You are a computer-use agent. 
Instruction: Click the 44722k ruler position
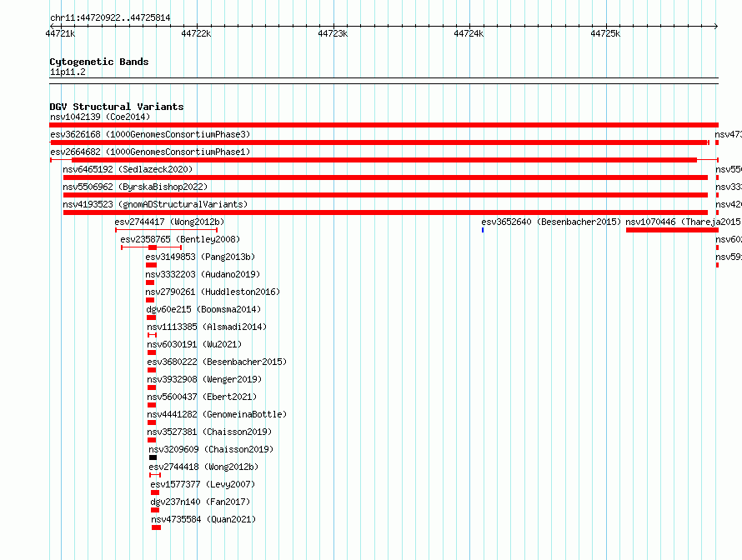[196, 33]
